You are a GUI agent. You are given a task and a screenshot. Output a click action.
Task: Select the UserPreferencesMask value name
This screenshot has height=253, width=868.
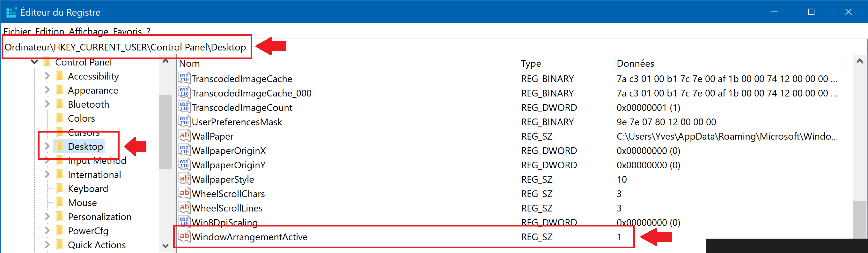(237, 122)
